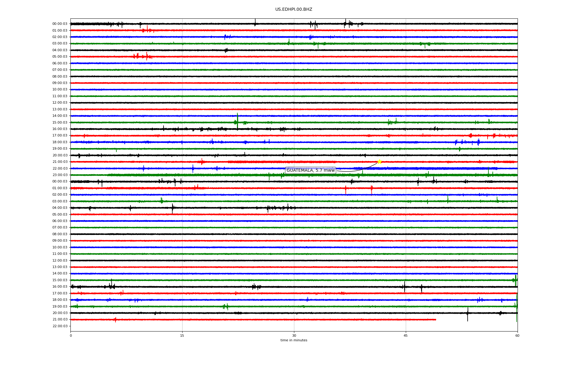The image size is (588, 368).
Task: Click the 15:00:03 label in upper half
Action: tap(60, 122)
